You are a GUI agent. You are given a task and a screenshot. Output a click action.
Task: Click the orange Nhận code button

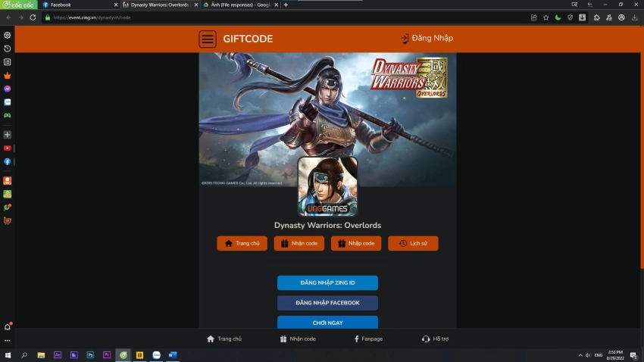[x=299, y=243]
